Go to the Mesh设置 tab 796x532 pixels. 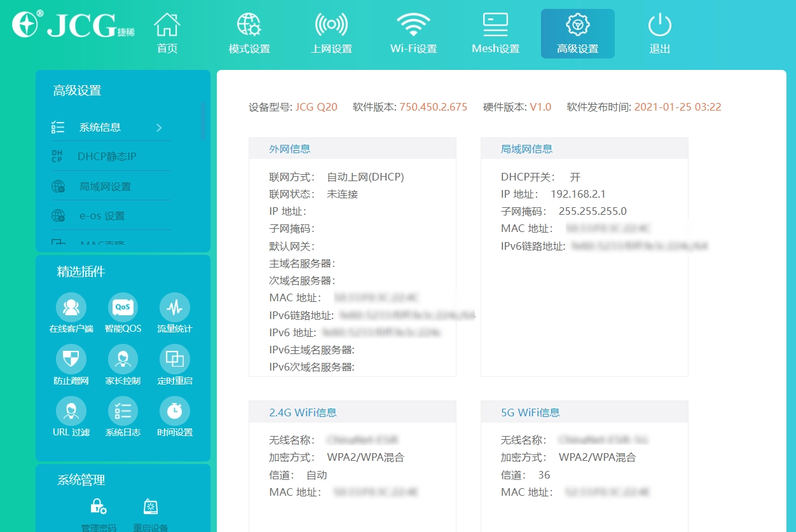click(495, 31)
